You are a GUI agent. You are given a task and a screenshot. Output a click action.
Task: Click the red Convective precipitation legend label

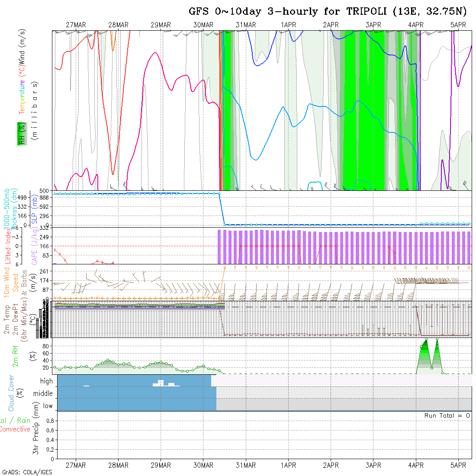[x=15, y=429]
